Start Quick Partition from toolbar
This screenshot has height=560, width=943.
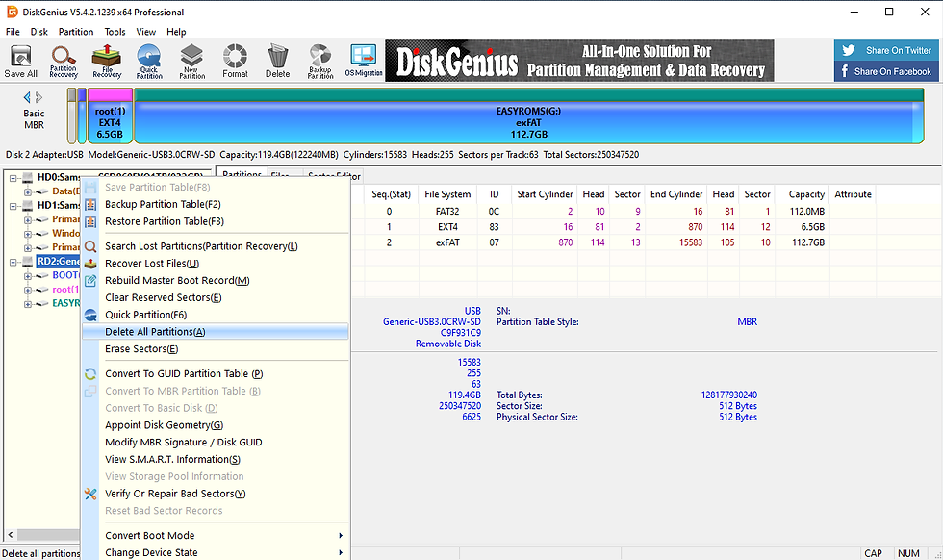pos(149,61)
